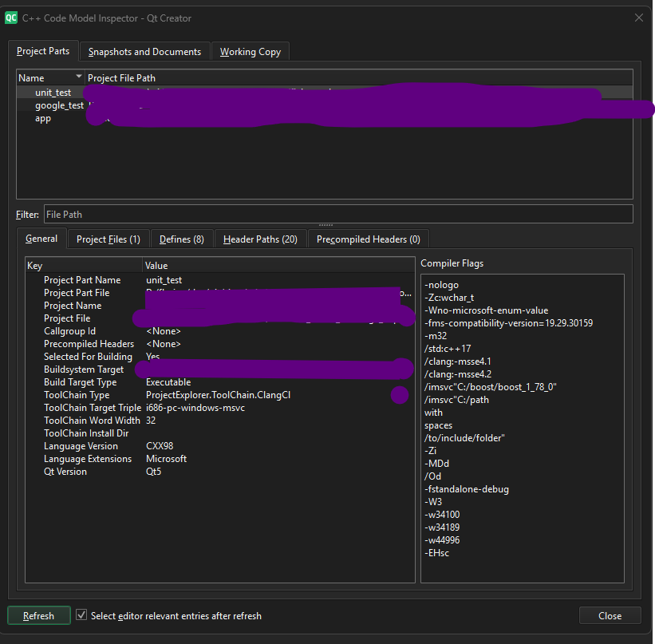This screenshot has height=644, width=655.
Task: Select the ToolChain Install Dir row
Action: point(220,433)
